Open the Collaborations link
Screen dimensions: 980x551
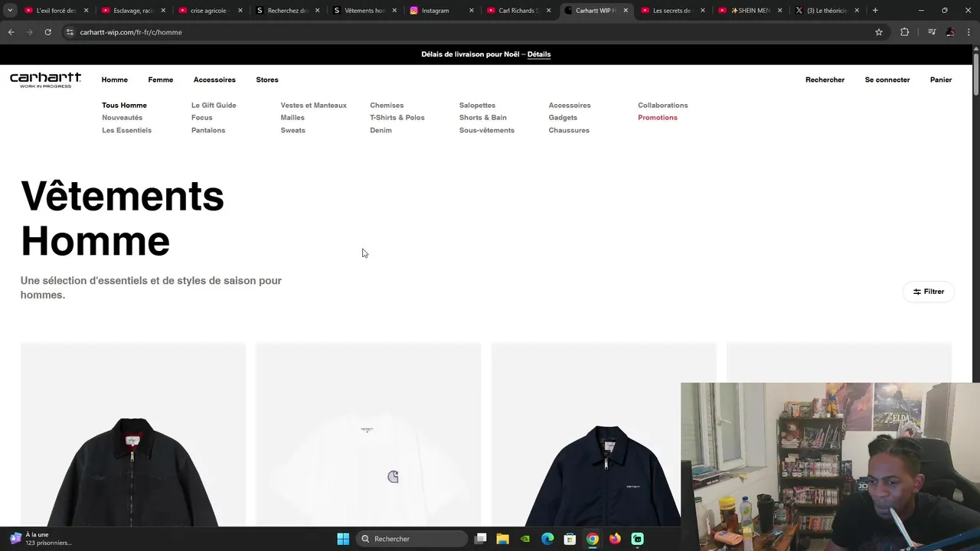[663, 106]
